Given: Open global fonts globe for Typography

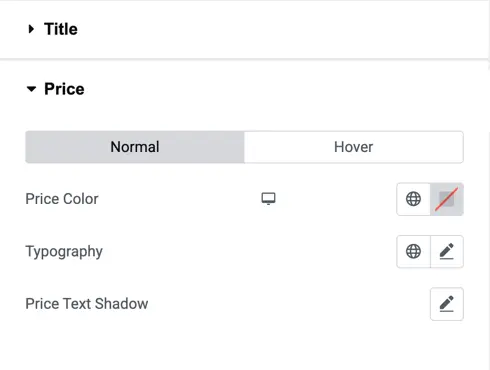Looking at the screenshot, I should point(413,251).
